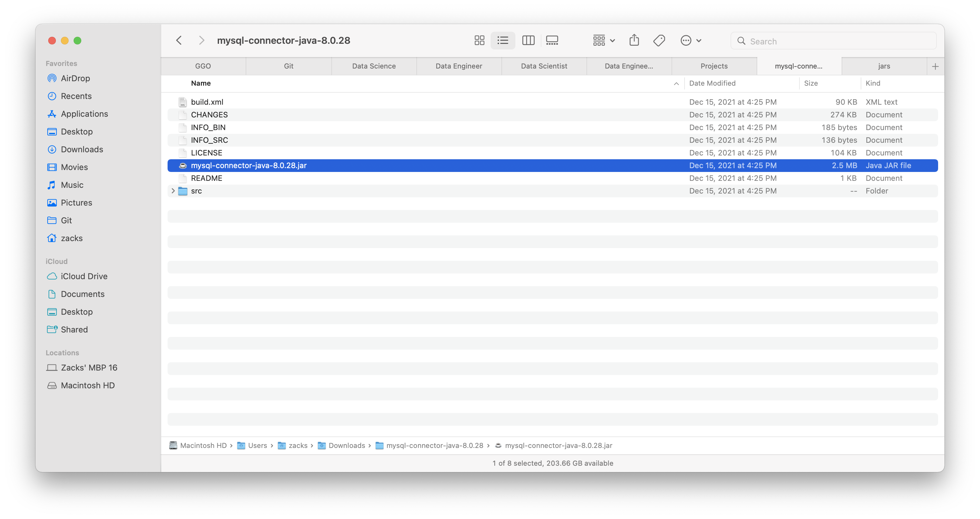This screenshot has width=980, height=519.
Task: Open the Group By dropdown
Action: 603,40
